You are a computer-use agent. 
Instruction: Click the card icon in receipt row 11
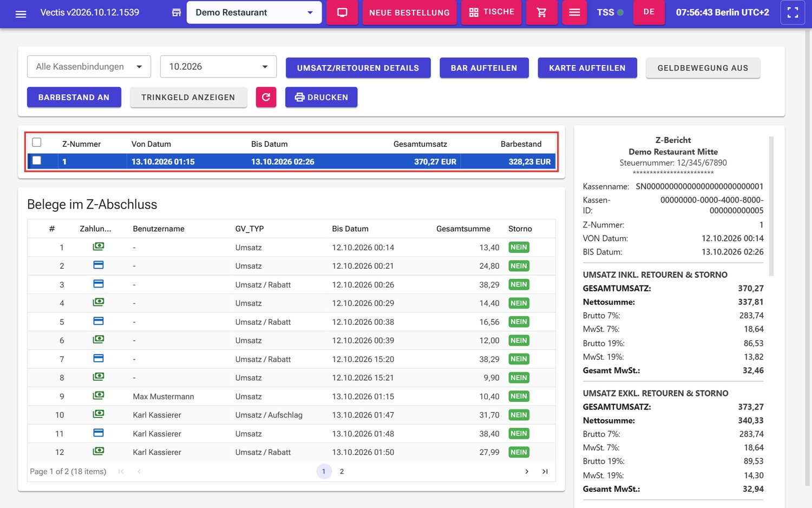(x=99, y=433)
